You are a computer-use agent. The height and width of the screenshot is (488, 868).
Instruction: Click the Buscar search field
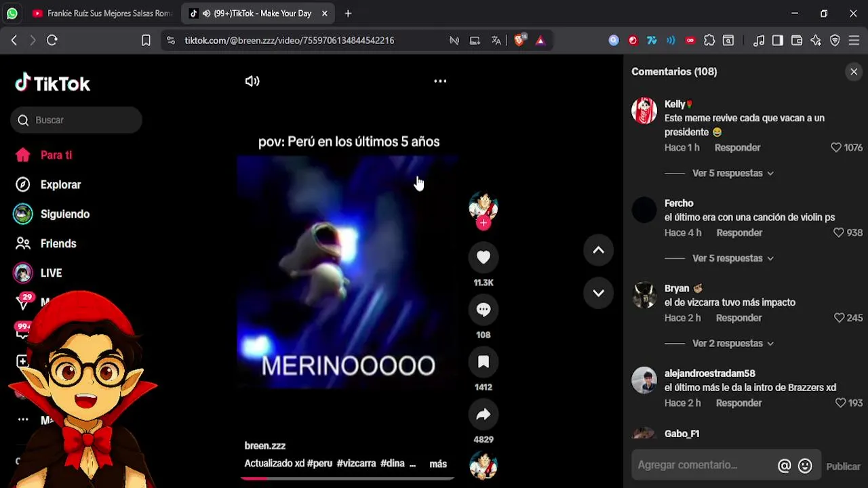point(76,120)
